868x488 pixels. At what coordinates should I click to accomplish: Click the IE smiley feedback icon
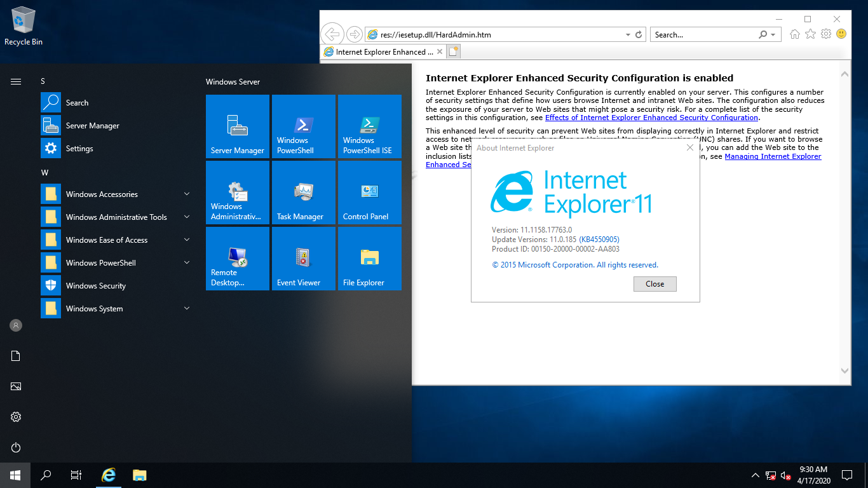pyautogui.click(x=841, y=34)
